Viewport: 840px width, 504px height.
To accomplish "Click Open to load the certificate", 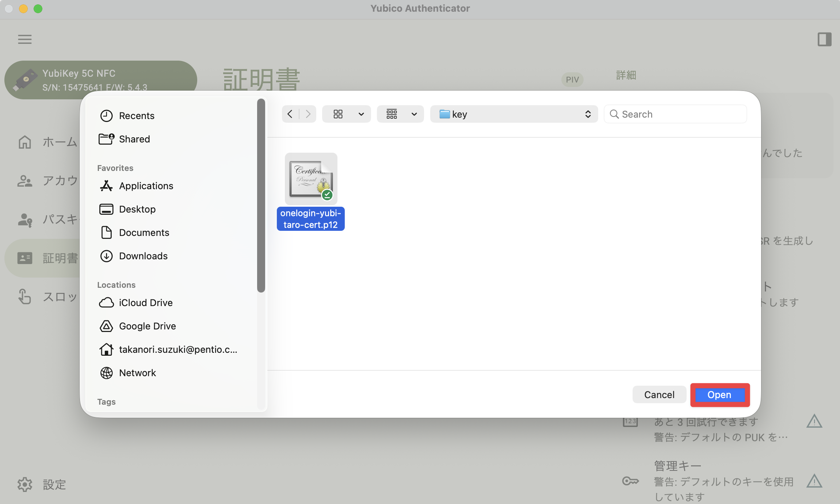I will pyautogui.click(x=719, y=395).
